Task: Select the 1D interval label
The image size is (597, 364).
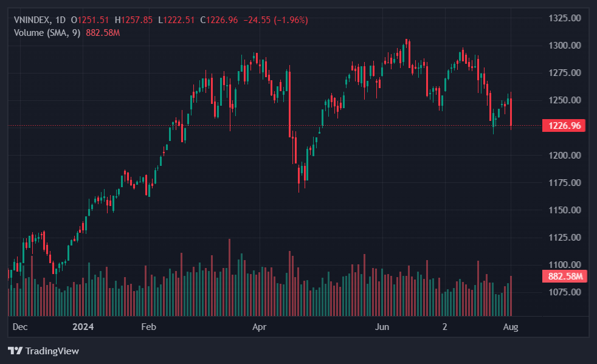Action: [60, 20]
